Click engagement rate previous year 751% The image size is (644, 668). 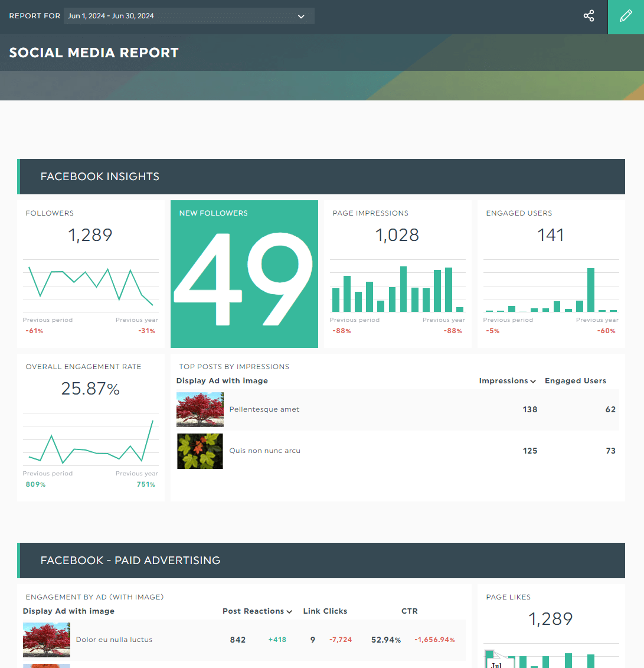(146, 484)
